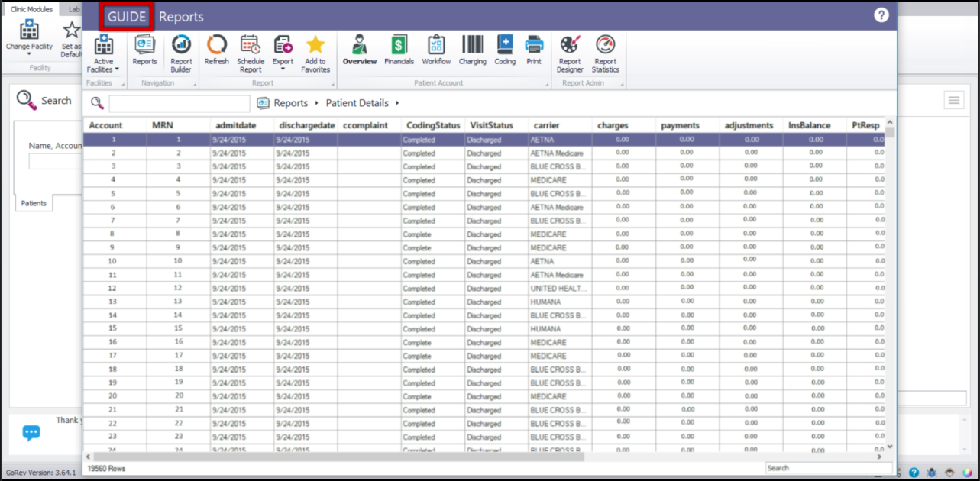Select the Reports title tab

pyautogui.click(x=181, y=17)
